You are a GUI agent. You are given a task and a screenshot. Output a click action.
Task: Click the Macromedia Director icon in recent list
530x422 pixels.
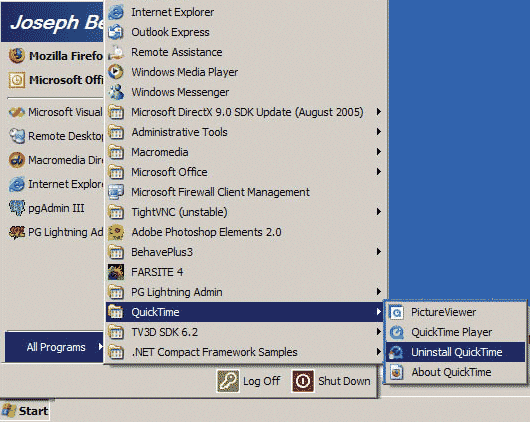pos(17,160)
